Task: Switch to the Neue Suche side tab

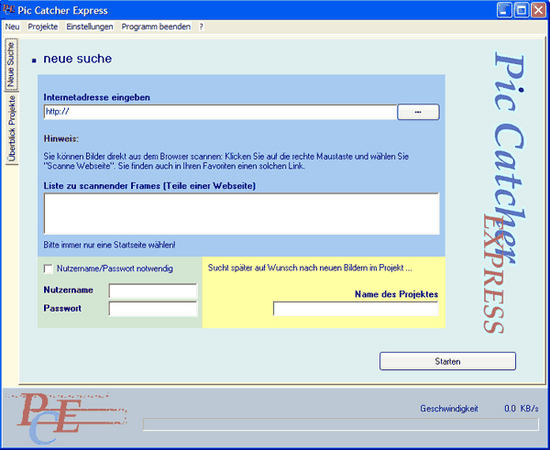Action: click(x=11, y=65)
